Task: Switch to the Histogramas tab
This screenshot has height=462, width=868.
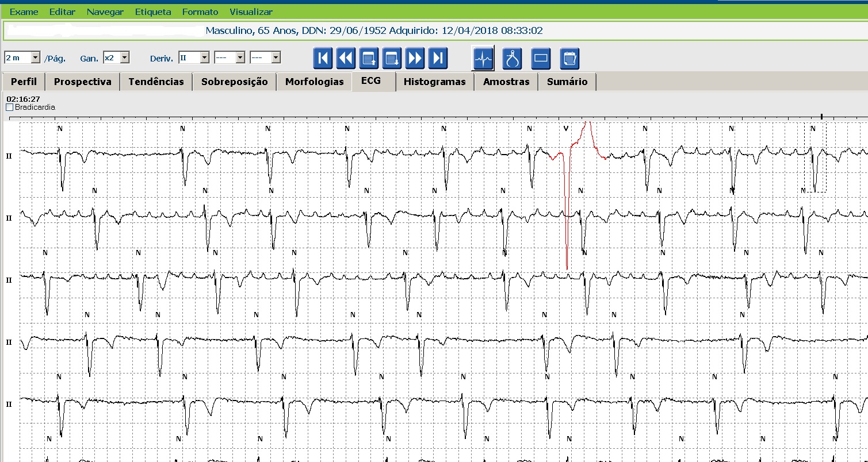Action: point(434,82)
